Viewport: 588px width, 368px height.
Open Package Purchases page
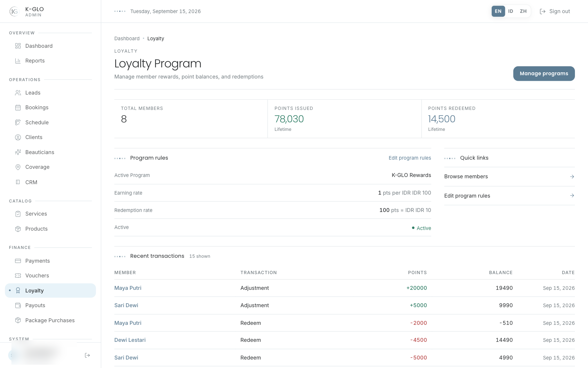coord(50,320)
